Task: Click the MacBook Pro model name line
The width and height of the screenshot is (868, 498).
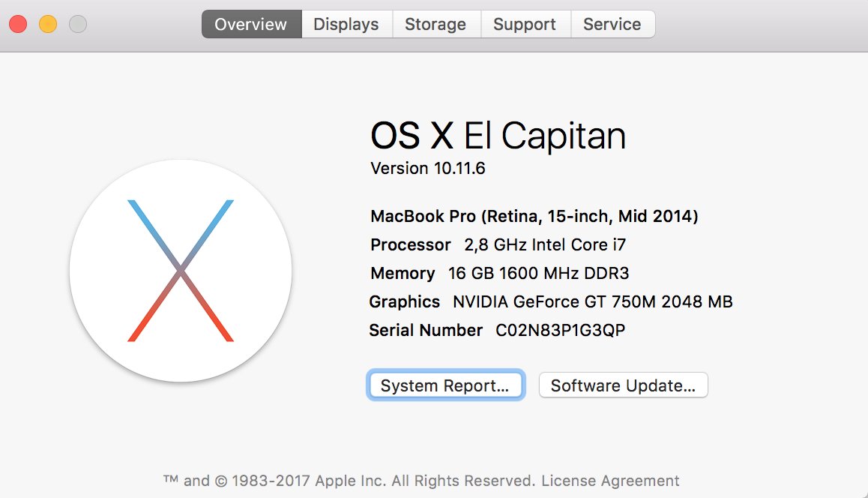Action: pyautogui.click(x=534, y=217)
